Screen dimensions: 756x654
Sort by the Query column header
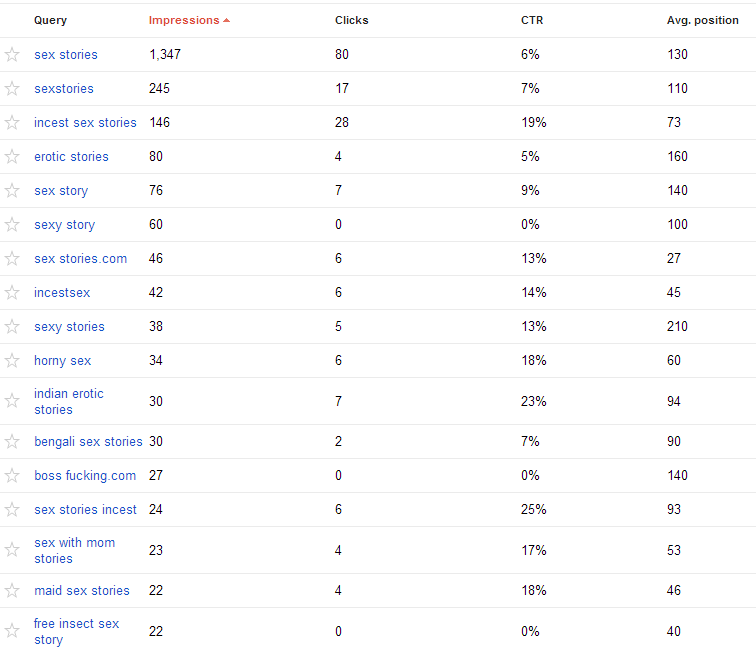(49, 20)
